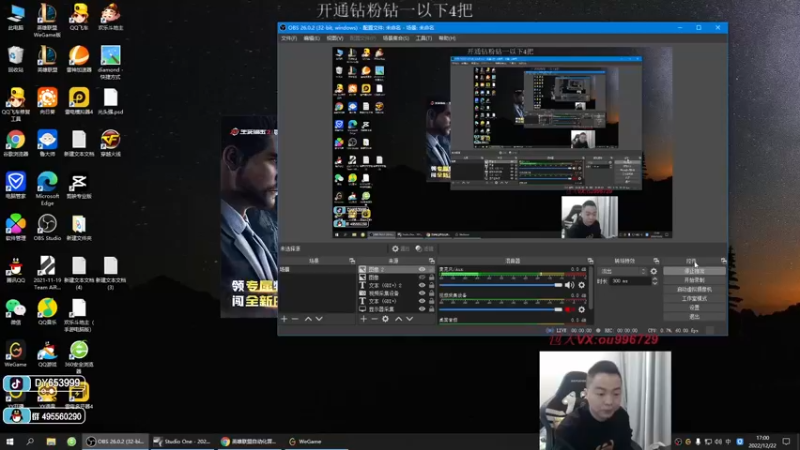Open the 淡出 transition type dropdown
Image resolution: width=800 pixels, height=450 pixels.
(x=623, y=271)
